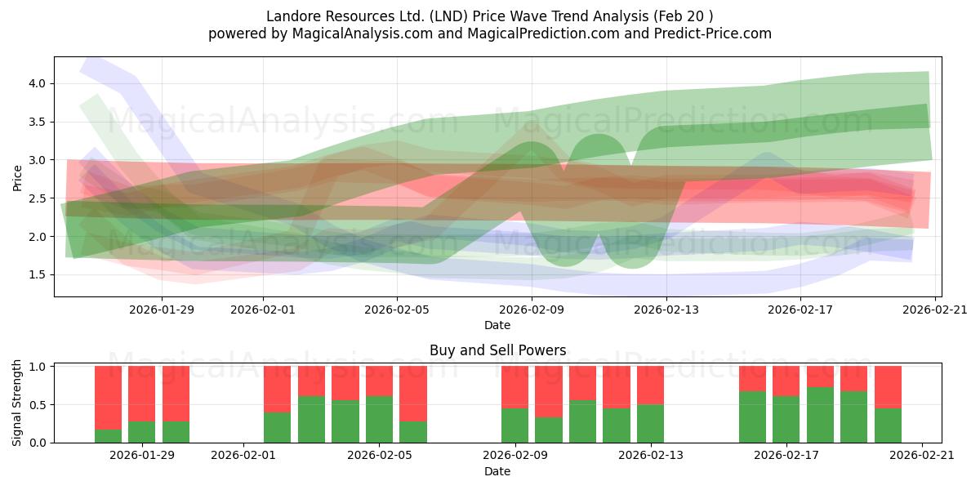
Task: Click the green buy segment of the 2026-02-05 bar
Action: (379, 420)
